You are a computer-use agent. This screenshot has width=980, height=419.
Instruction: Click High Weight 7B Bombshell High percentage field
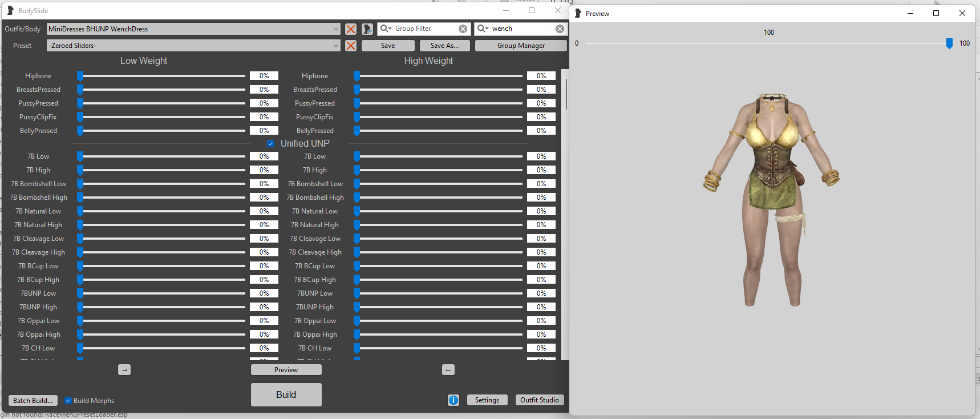tap(541, 198)
